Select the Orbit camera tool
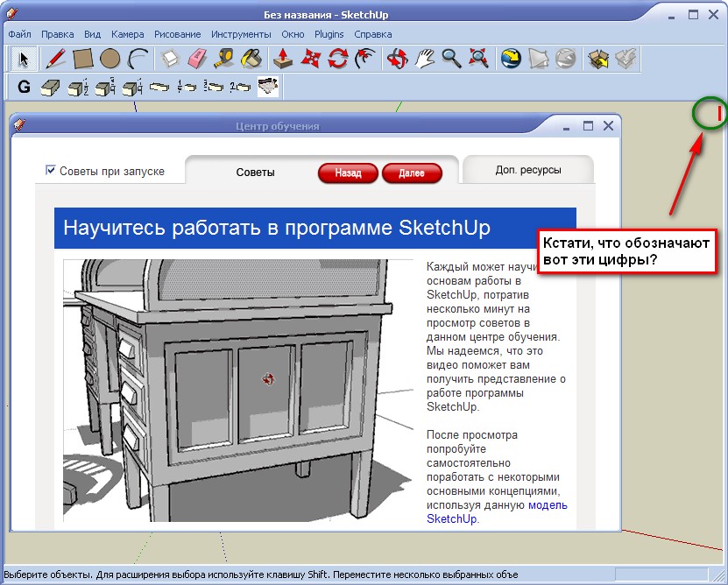 pos(398,59)
